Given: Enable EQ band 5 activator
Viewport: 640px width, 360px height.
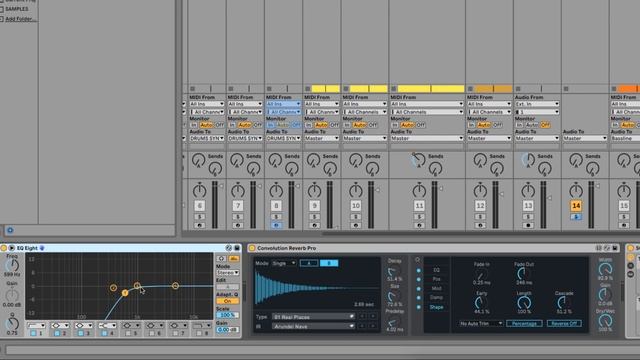Looking at the screenshot, I should [x=128, y=333].
